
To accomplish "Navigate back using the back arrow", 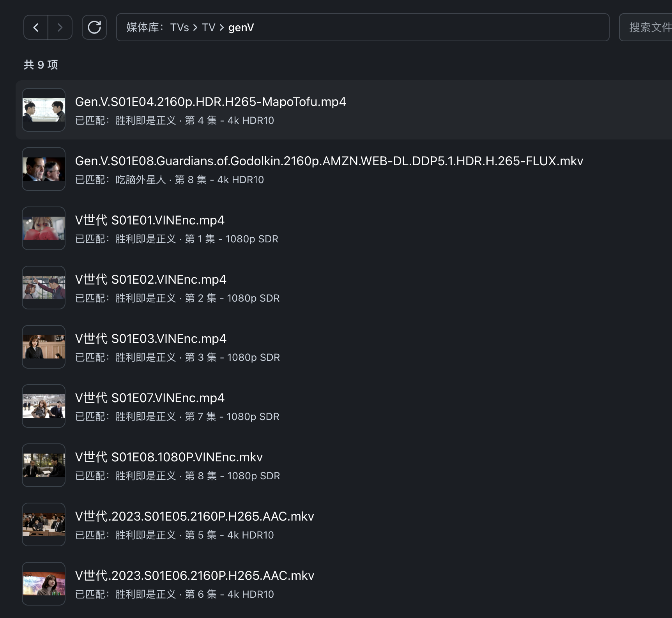I will (x=35, y=27).
